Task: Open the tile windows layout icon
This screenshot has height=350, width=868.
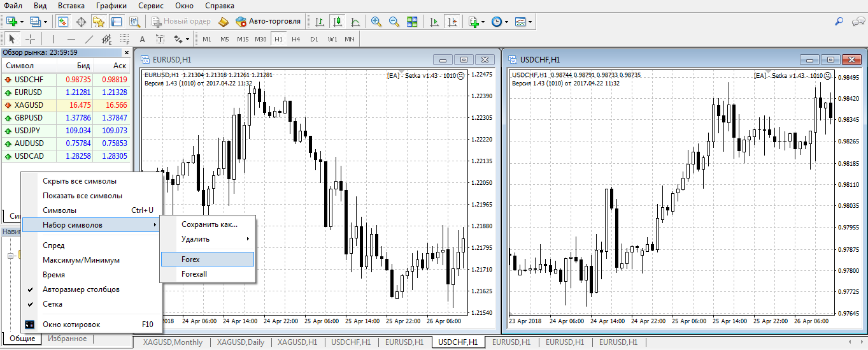Action: tap(412, 21)
